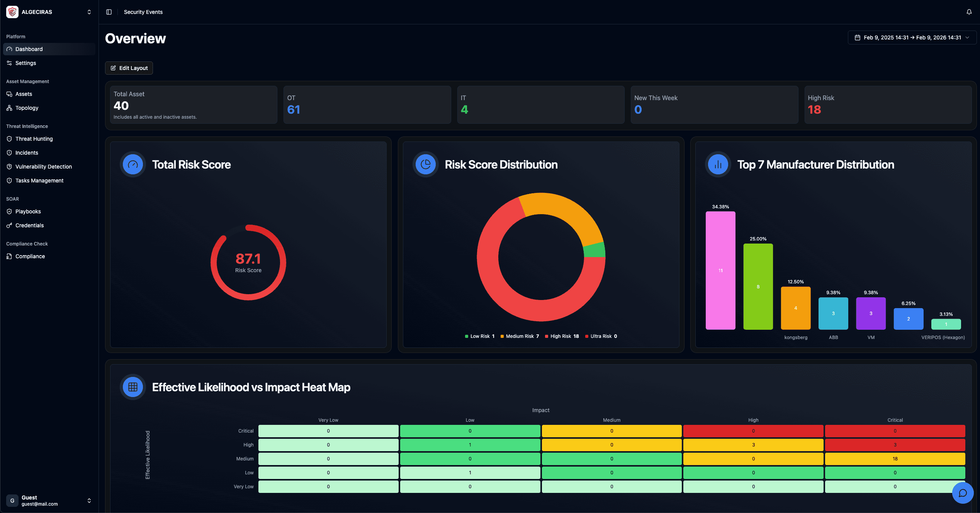
Task: Expand the ALGECIRAS workspace switcher
Action: 89,12
